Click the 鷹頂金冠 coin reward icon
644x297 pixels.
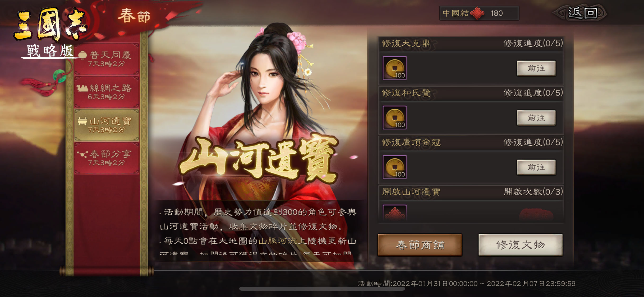[x=394, y=167]
